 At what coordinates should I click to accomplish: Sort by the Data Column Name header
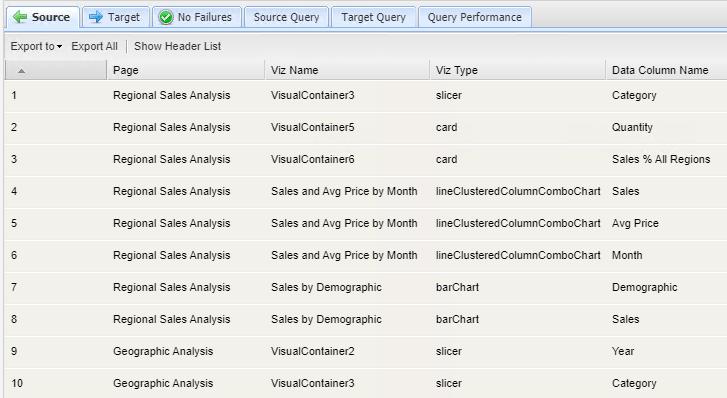click(x=666, y=70)
